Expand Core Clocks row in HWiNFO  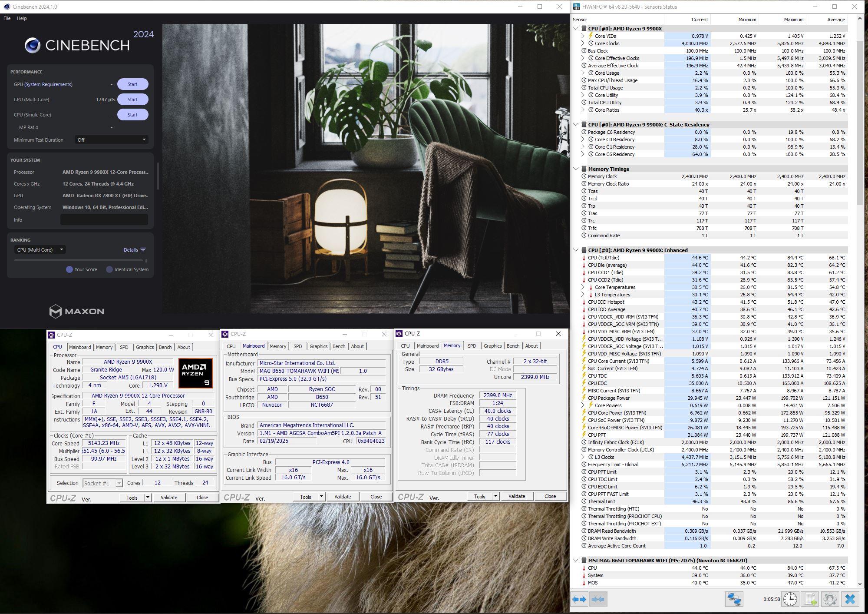coord(583,43)
